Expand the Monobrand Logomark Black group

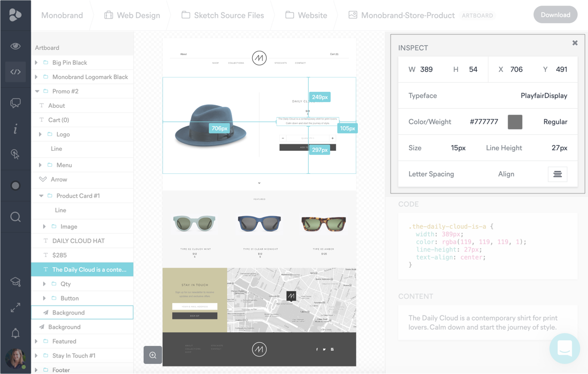pyautogui.click(x=36, y=77)
